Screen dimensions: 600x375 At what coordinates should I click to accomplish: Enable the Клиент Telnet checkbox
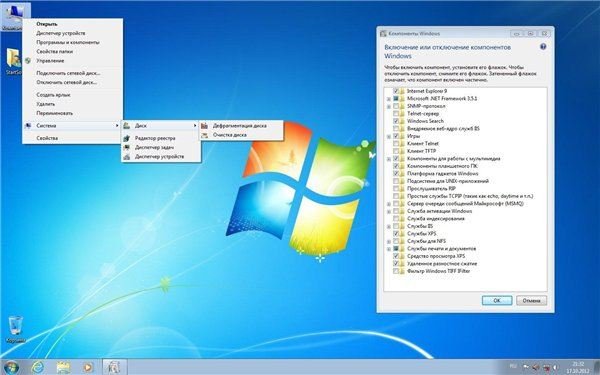pos(396,143)
